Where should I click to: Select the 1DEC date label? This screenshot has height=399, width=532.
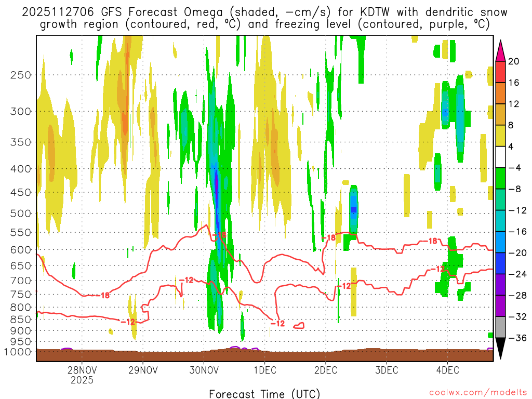pyautogui.click(x=264, y=370)
